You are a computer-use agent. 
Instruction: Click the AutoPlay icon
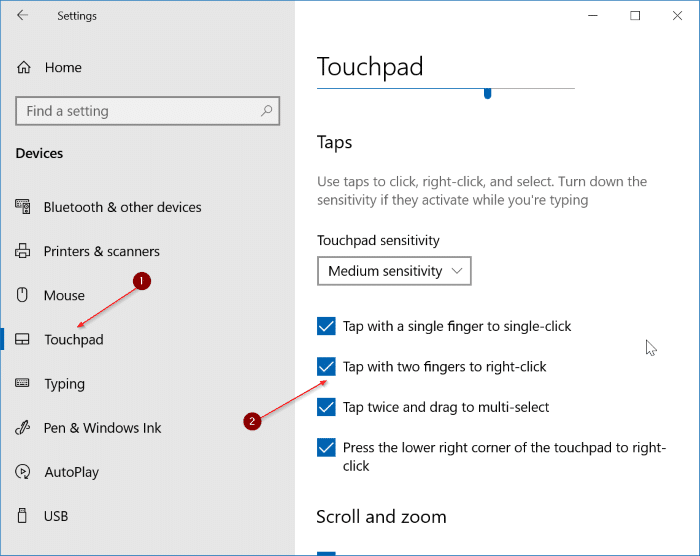point(22,472)
